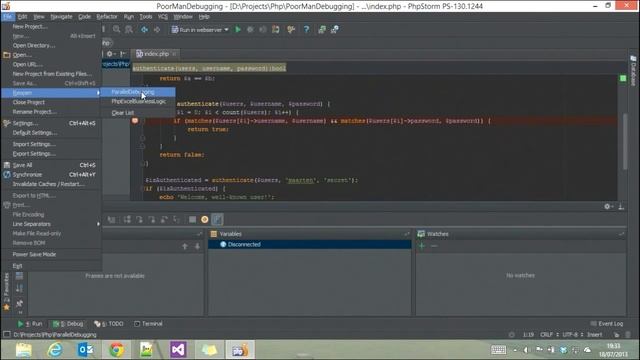640x360 pixels.
Task: Click the editor vertical scrollbar
Action: (625, 141)
